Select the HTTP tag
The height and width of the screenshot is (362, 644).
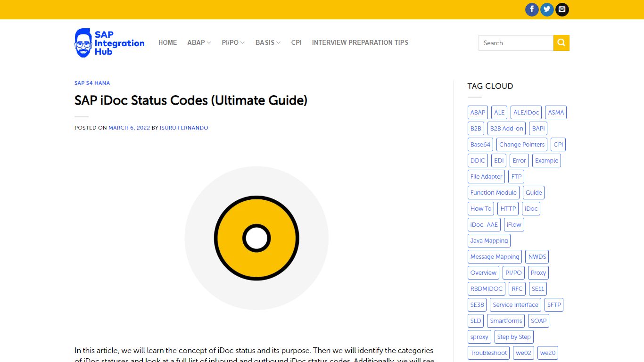tap(508, 209)
